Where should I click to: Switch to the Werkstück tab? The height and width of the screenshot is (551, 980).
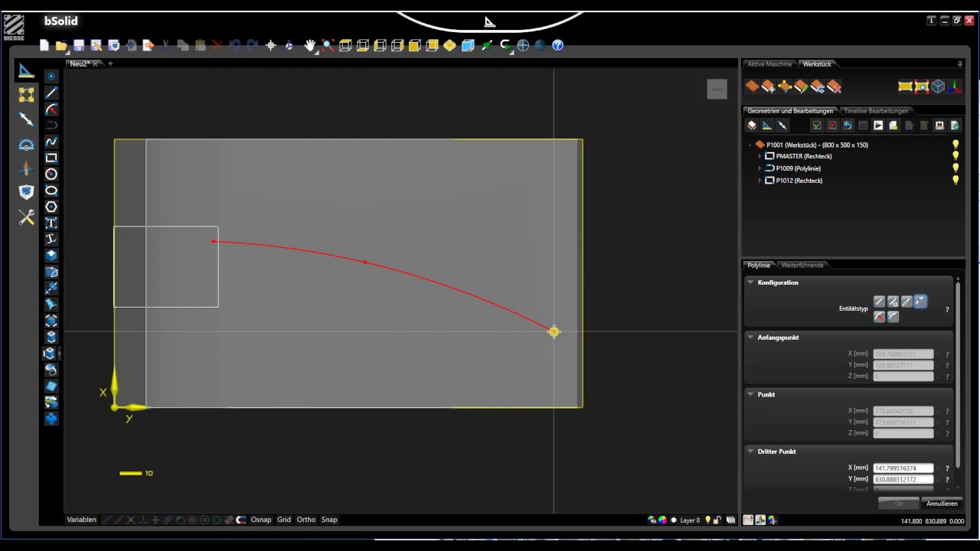[x=817, y=64]
